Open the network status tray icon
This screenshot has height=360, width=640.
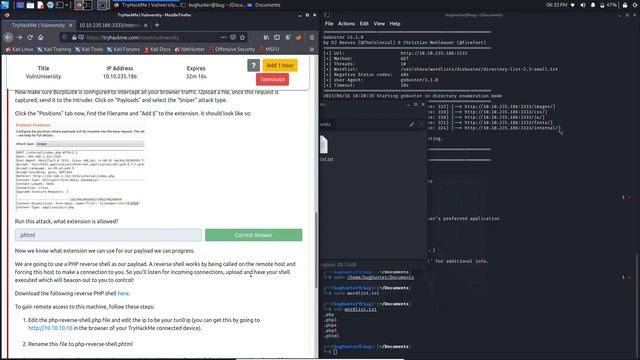click(x=572, y=5)
